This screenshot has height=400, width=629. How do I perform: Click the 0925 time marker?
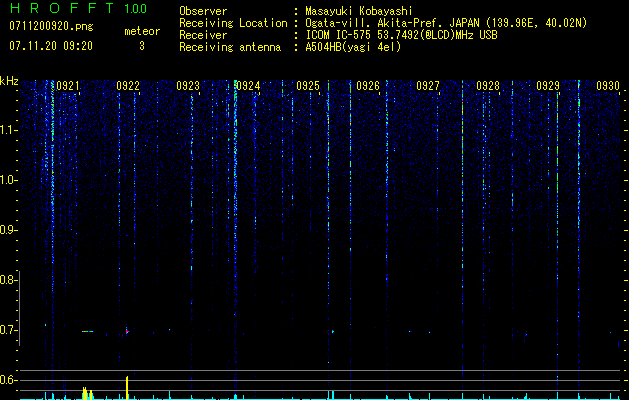(x=308, y=86)
